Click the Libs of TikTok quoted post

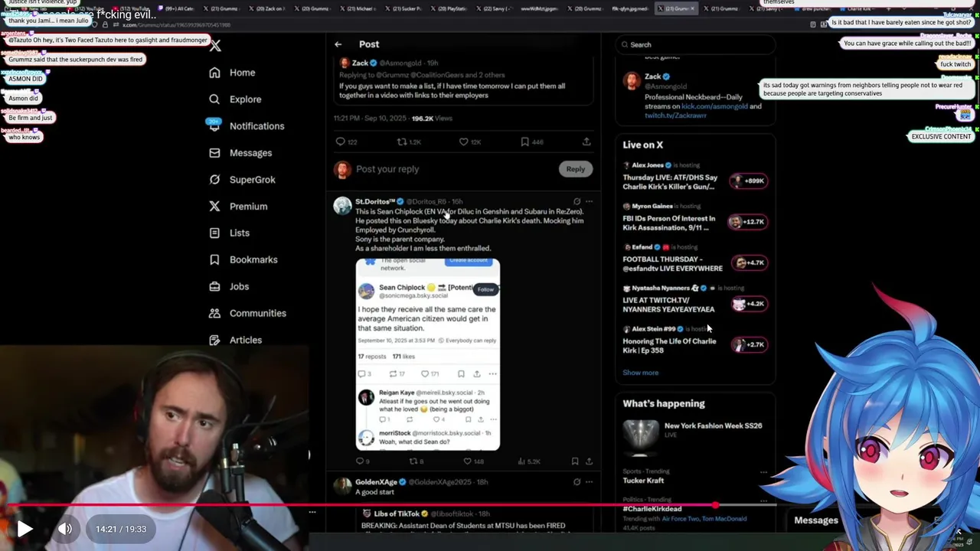click(x=475, y=520)
